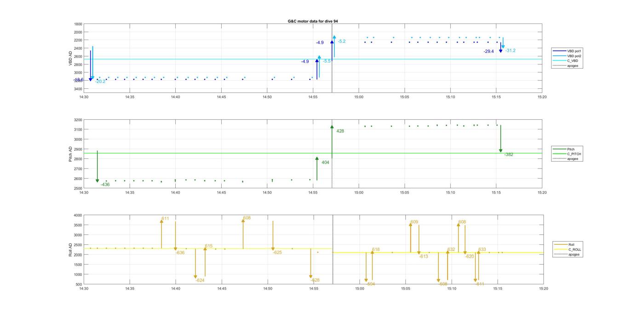
Task: Click the '404' pitch move label
Action: click(325, 162)
